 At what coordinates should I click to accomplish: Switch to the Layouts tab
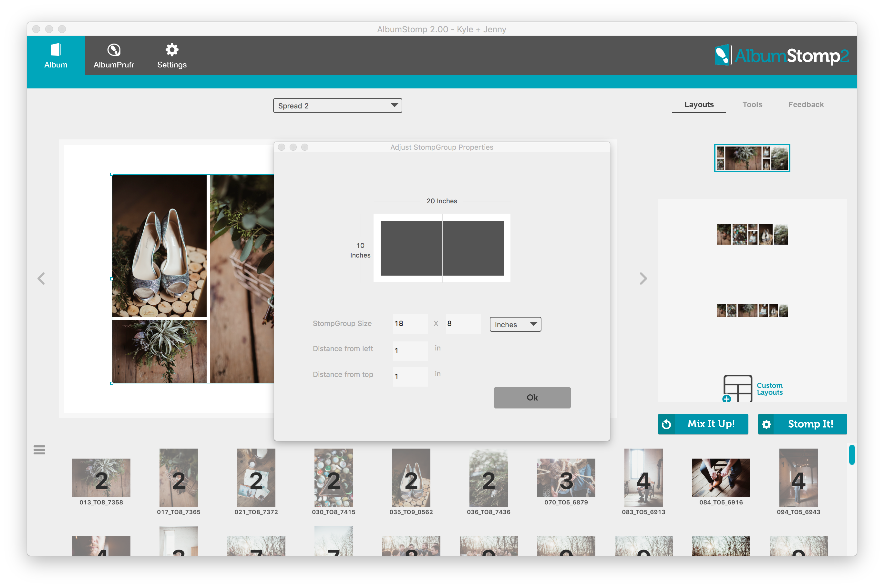click(699, 105)
